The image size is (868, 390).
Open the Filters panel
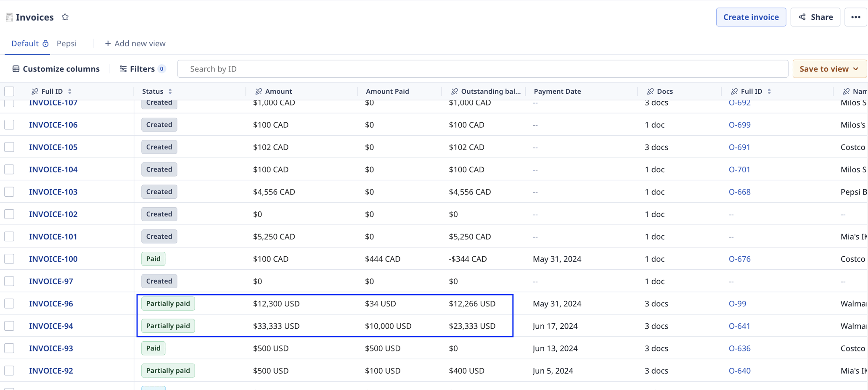(142, 69)
